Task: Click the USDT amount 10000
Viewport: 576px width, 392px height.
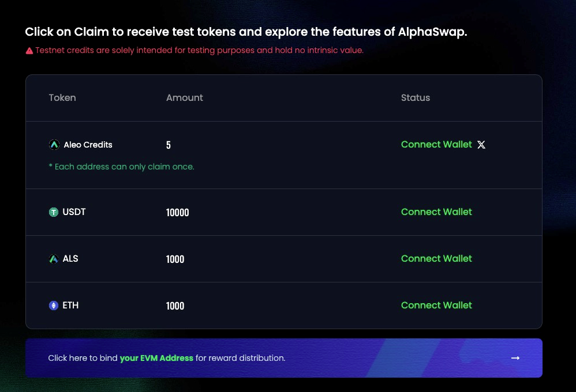Action: pos(177,213)
